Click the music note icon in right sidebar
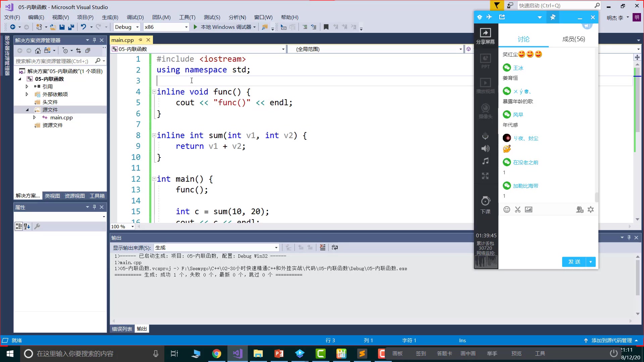 tap(485, 163)
